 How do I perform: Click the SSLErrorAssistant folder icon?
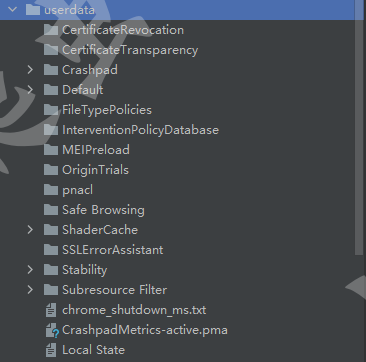coord(51,250)
